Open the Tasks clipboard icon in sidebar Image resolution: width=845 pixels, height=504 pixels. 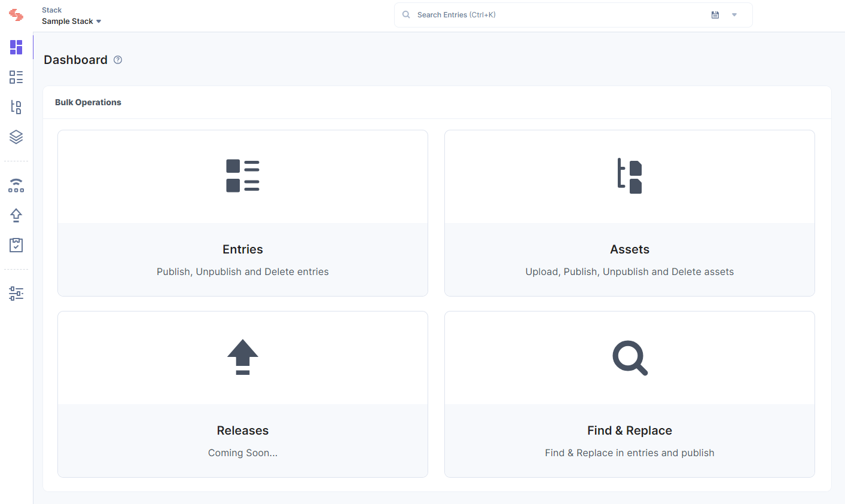[16, 245]
